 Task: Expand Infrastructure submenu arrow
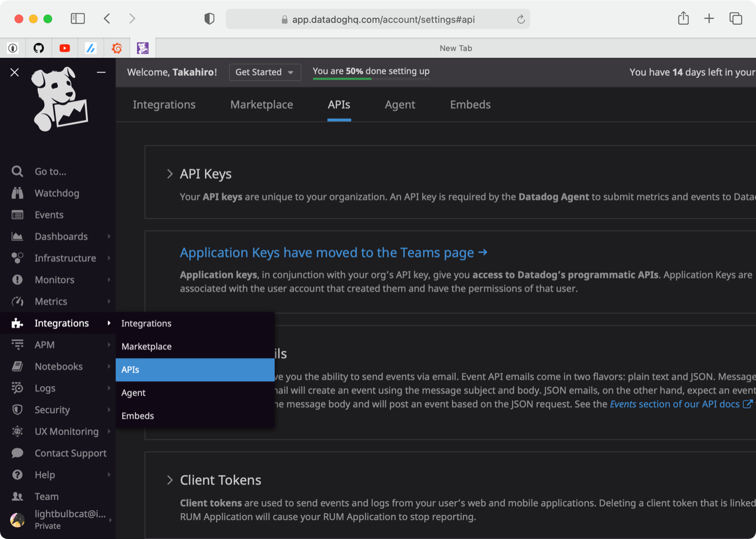pos(109,258)
